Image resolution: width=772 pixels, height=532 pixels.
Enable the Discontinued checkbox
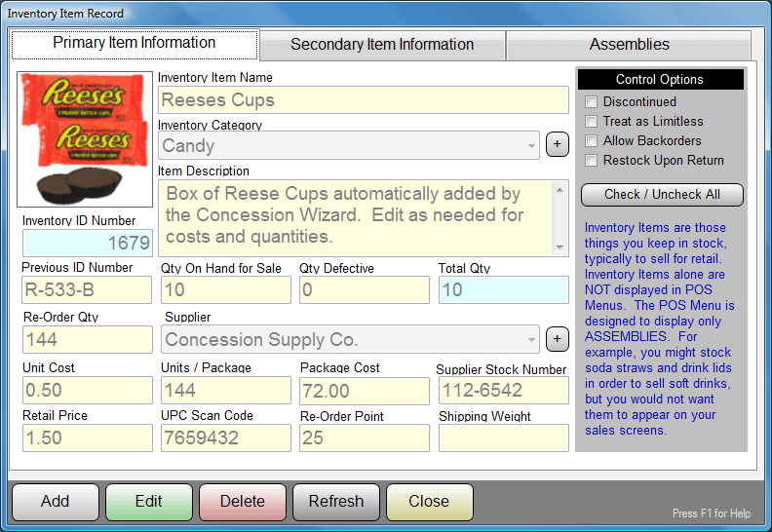pyautogui.click(x=591, y=102)
